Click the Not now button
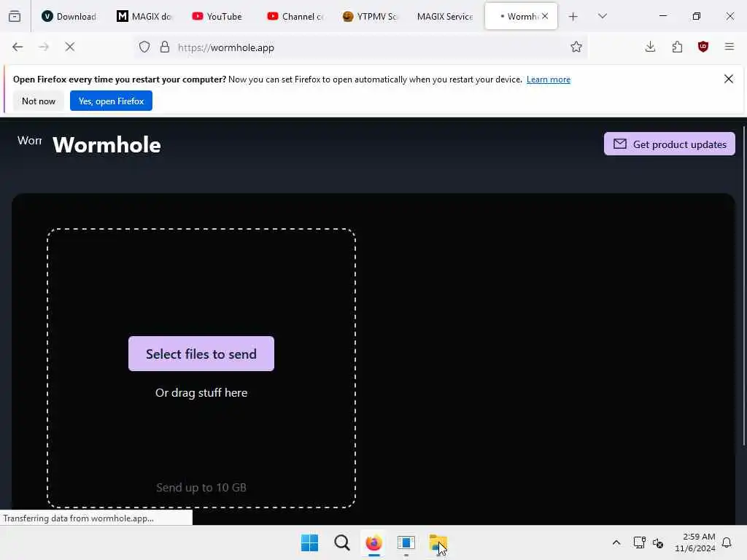The width and height of the screenshot is (747, 560). (x=39, y=101)
